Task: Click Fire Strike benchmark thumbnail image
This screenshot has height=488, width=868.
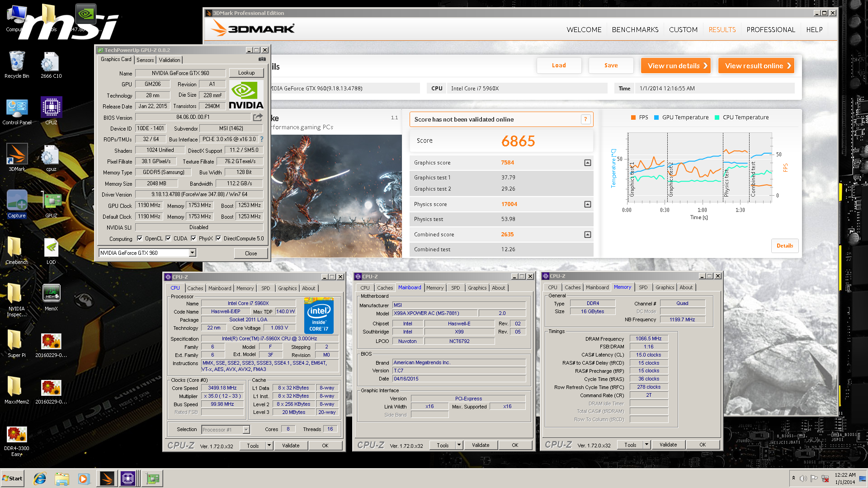Action: tap(336, 196)
